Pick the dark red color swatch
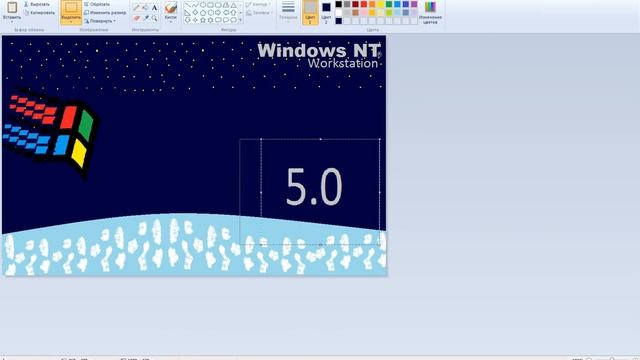640x360 pixels. click(355, 4)
